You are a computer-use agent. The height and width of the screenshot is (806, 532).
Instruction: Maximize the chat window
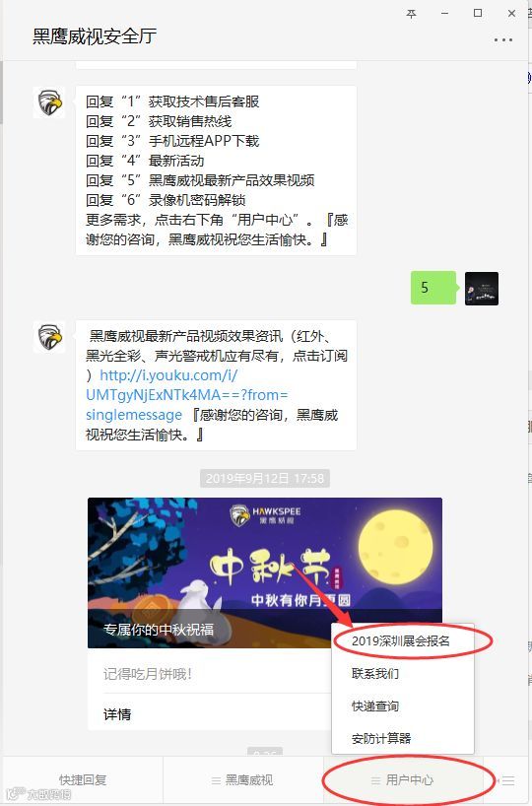pyautogui.click(x=478, y=14)
